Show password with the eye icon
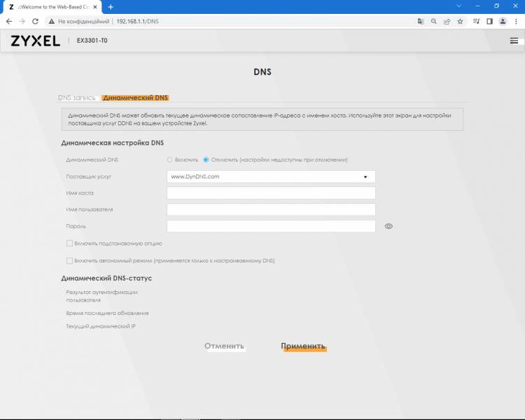The image size is (525, 420). [x=388, y=226]
